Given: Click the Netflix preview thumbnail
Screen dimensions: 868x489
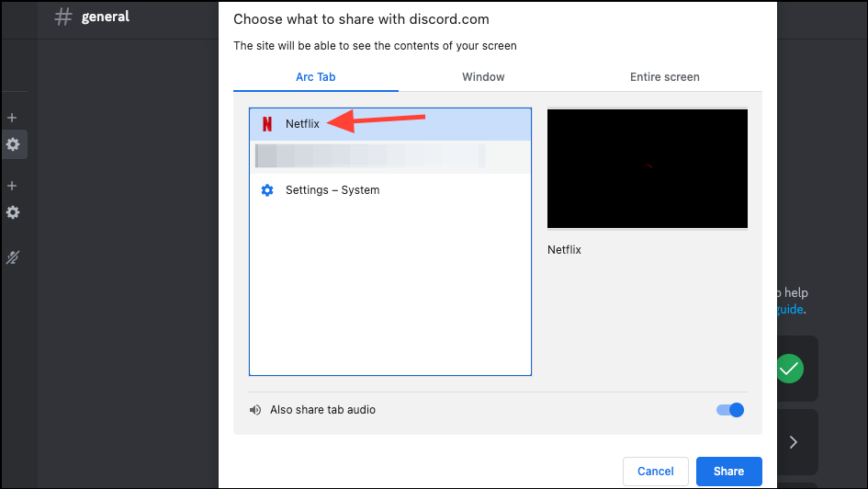Looking at the screenshot, I should 648,168.
